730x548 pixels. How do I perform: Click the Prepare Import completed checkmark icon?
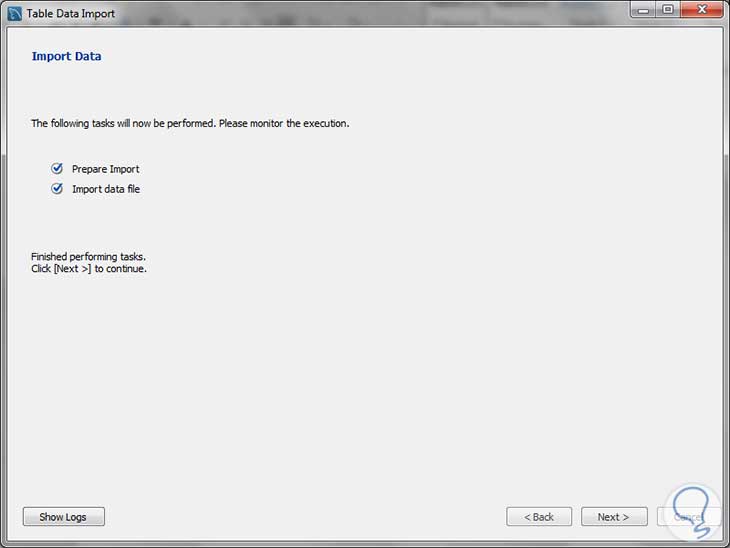[57, 169]
